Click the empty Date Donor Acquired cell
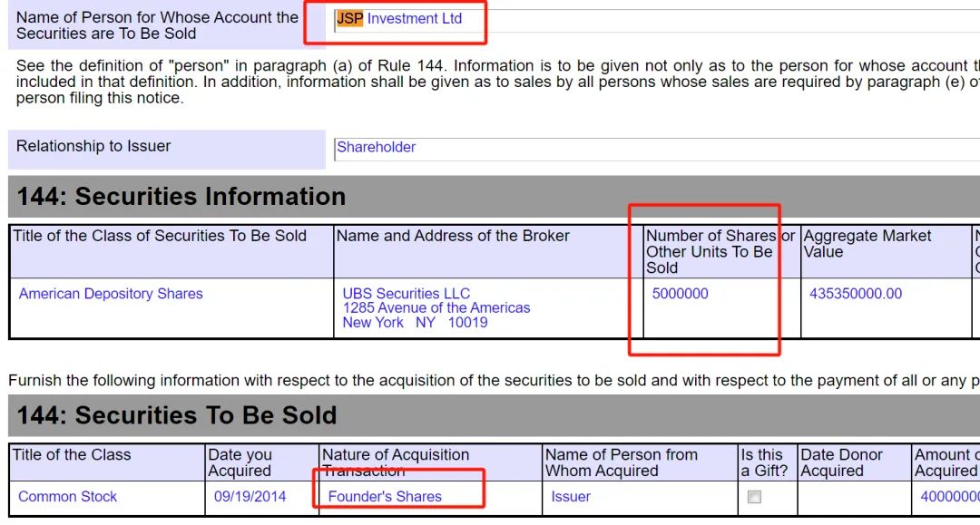The image size is (980, 525). 853,497
